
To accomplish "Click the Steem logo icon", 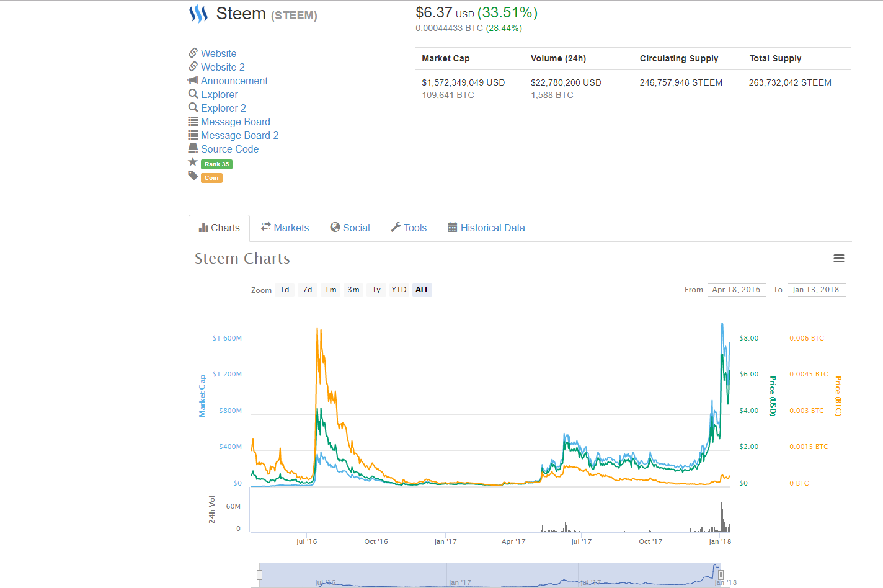I will [198, 14].
